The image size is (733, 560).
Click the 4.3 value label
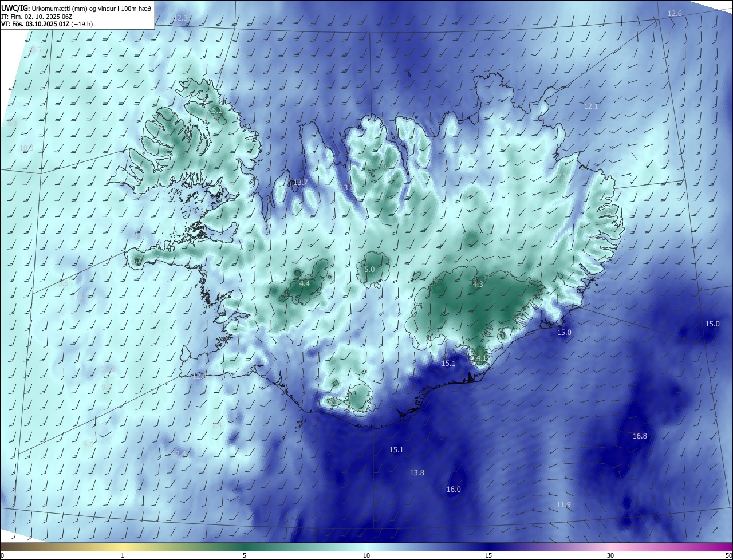(478, 285)
